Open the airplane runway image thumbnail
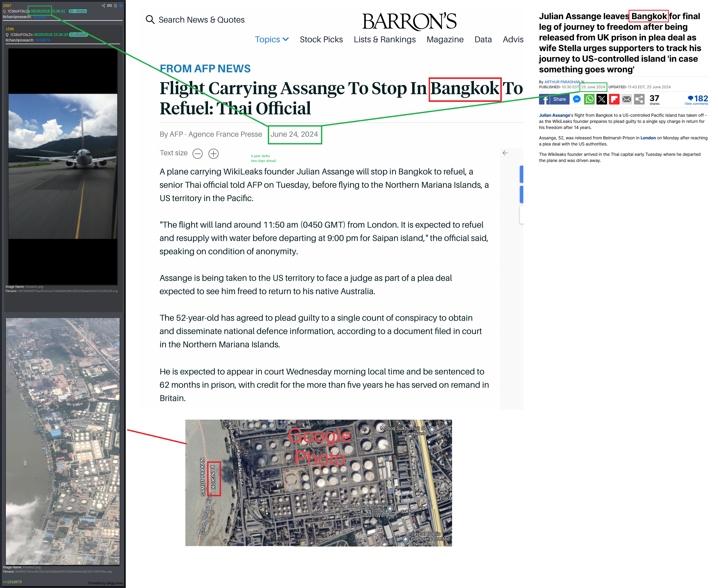Image resolution: width=718 pixels, height=588 pixels. (x=63, y=166)
